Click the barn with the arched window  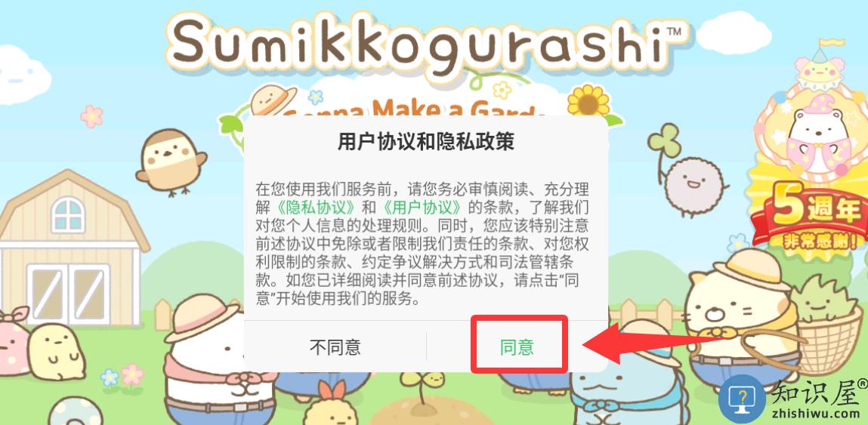pyautogui.click(x=70, y=248)
